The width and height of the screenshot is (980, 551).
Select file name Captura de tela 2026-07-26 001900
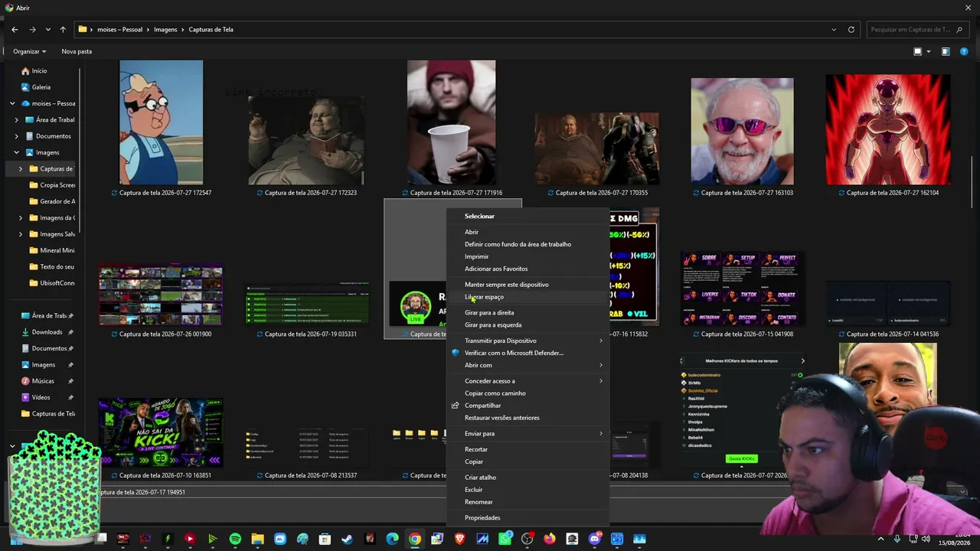click(165, 334)
